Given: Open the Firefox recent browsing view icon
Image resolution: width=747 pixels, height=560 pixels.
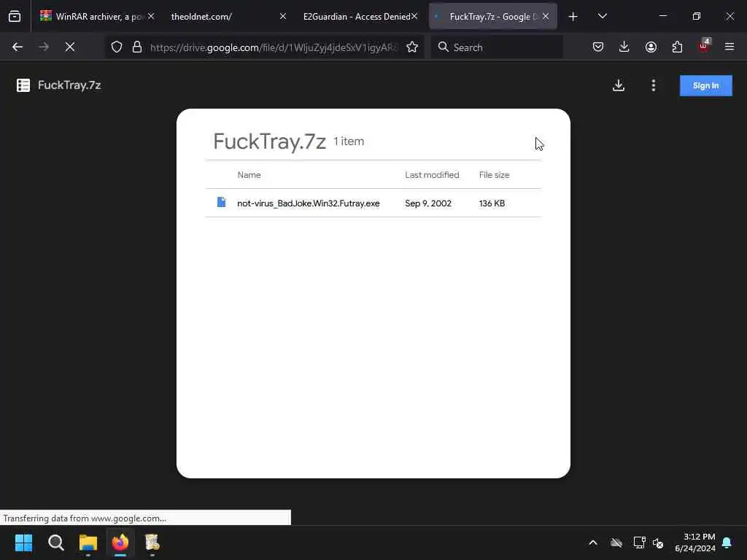Looking at the screenshot, I should click(15, 16).
